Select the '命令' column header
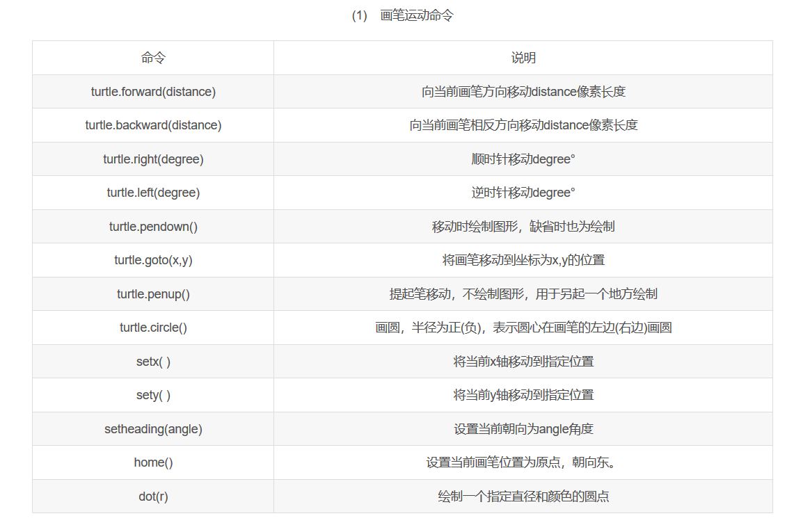Screen dimensions: 794x532 click(x=153, y=58)
